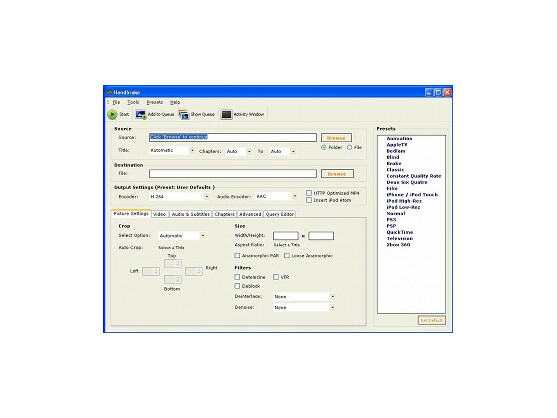This screenshot has width=557, height=418.
Task: Check the Loose Anamorphic option
Action: pyautogui.click(x=287, y=256)
